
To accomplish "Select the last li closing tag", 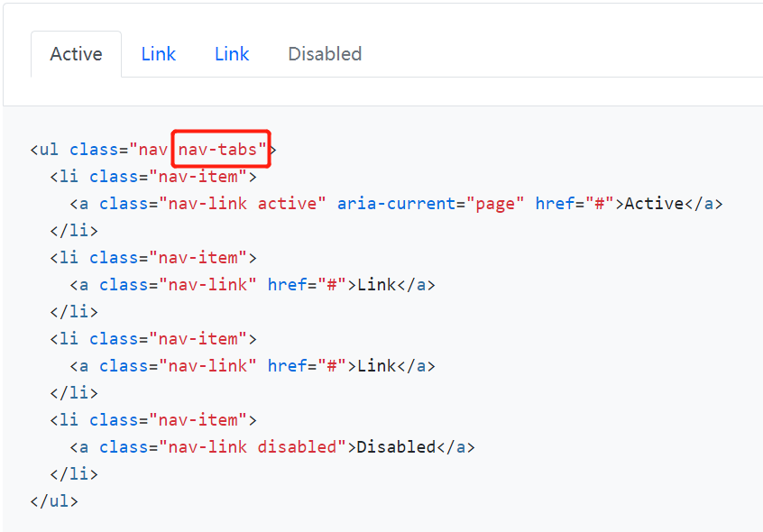I will 75,473.
